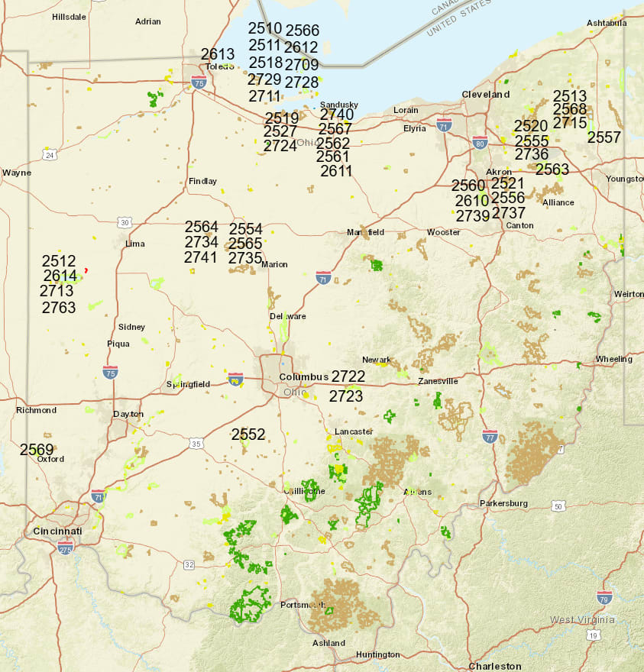Click the I-75 interstate shield near Toledo
Viewport: 644px width, 672px height.
[197, 82]
